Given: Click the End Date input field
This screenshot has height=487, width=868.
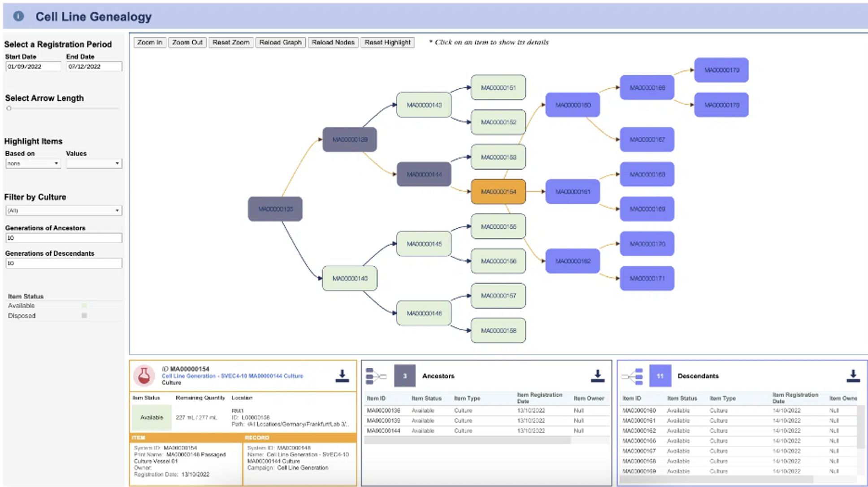Looking at the screenshot, I should tap(94, 66).
